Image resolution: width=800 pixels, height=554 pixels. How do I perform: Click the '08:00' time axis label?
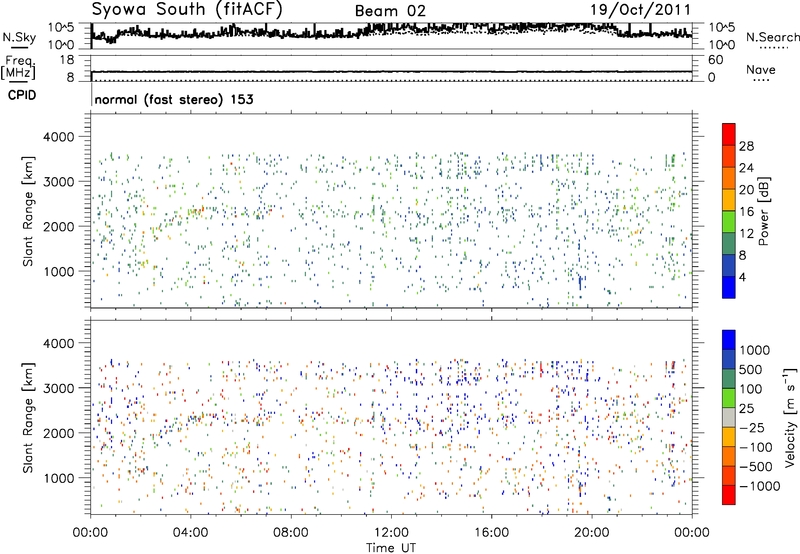pos(291,533)
